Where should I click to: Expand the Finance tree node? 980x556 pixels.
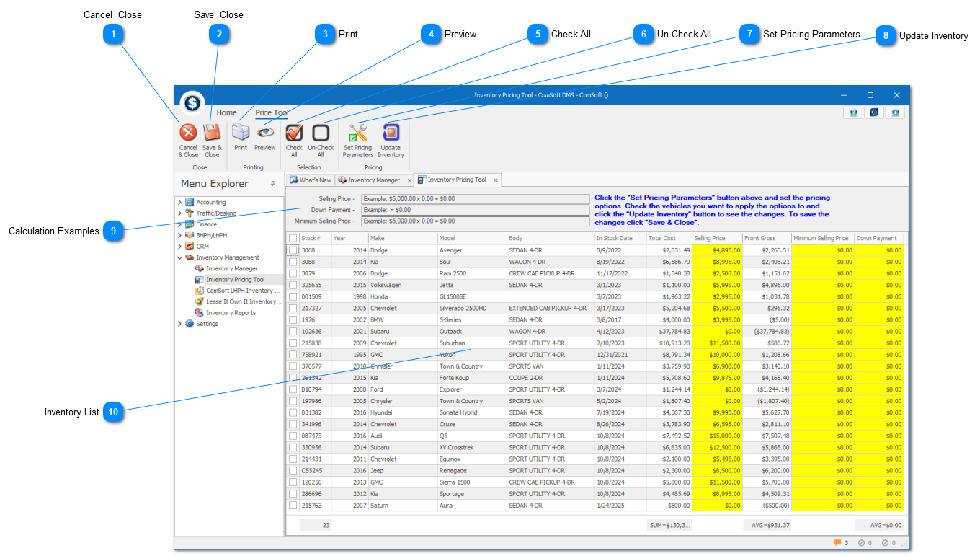tap(179, 224)
